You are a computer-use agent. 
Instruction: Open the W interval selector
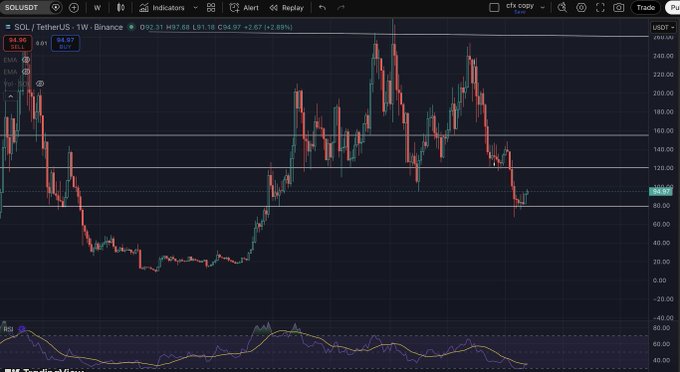[x=97, y=8]
